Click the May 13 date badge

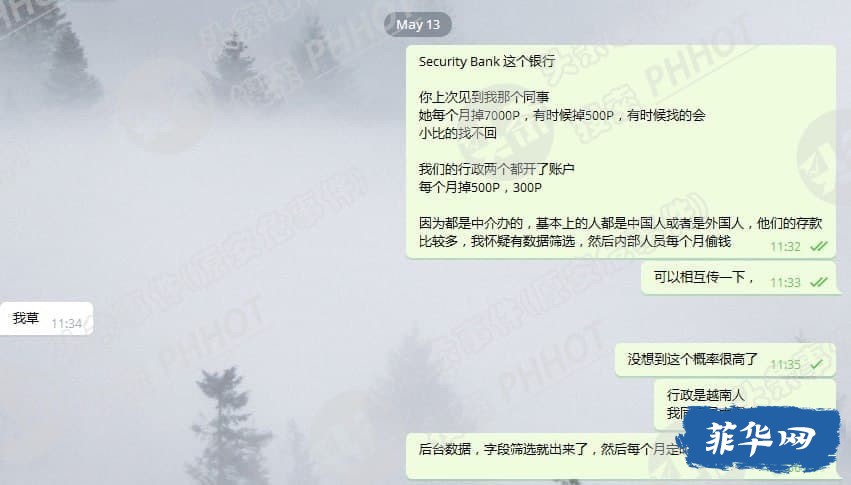(x=417, y=24)
